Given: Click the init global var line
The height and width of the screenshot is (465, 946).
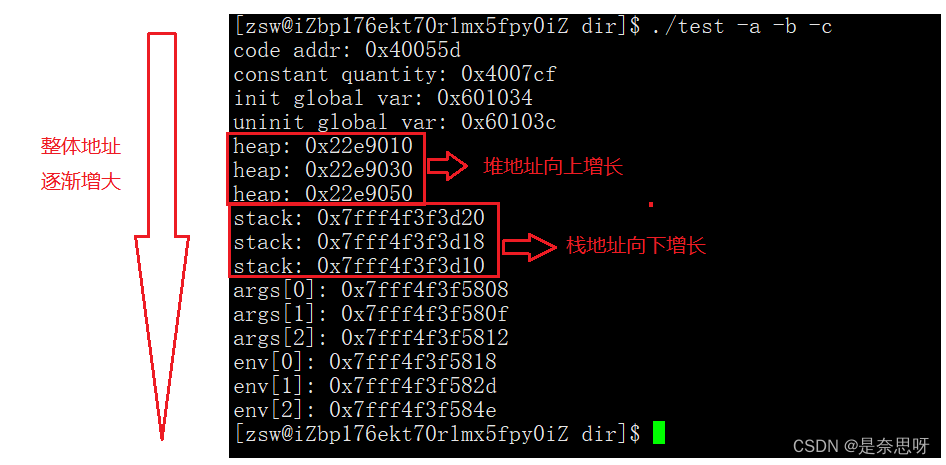Looking at the screenshot, I should point(383,98).
